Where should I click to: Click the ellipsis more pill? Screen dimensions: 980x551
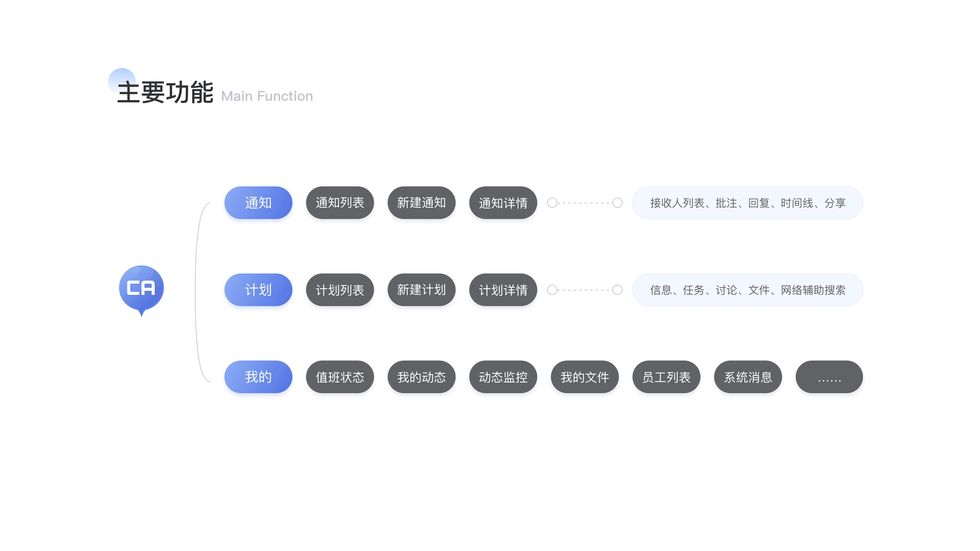[829, 377]
